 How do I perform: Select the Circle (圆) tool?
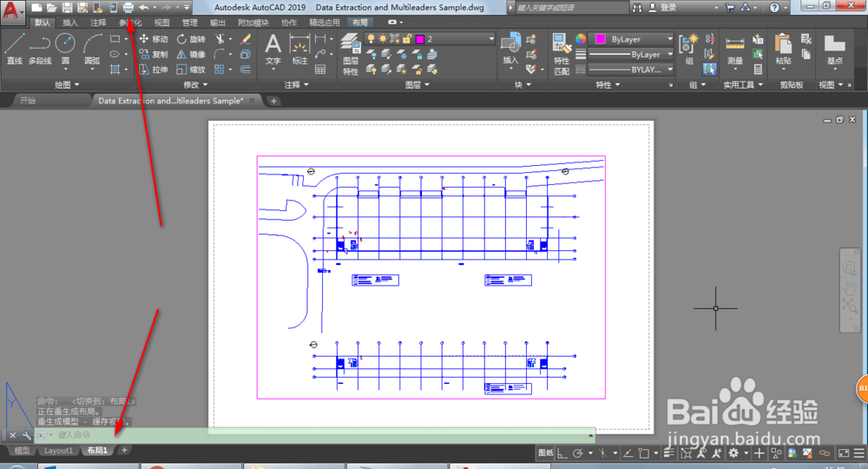pyautogui.click(x=65, y=49)
